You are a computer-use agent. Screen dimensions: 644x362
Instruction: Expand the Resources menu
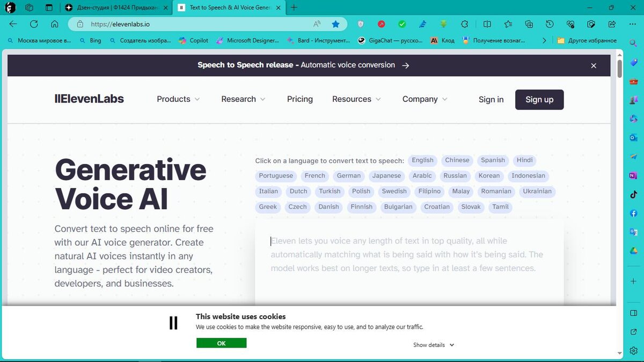[x=356, y=99]
